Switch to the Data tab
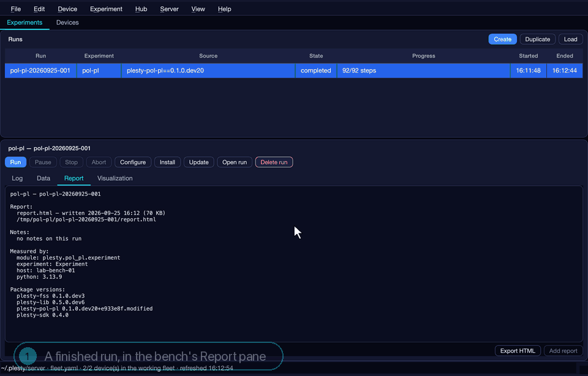This screenshot has height=376, width=588. point(43,178)
